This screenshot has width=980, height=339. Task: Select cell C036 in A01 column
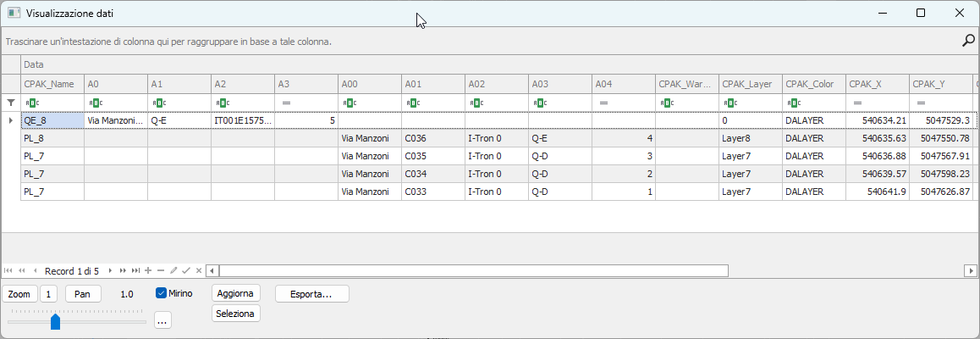point(433,138)
